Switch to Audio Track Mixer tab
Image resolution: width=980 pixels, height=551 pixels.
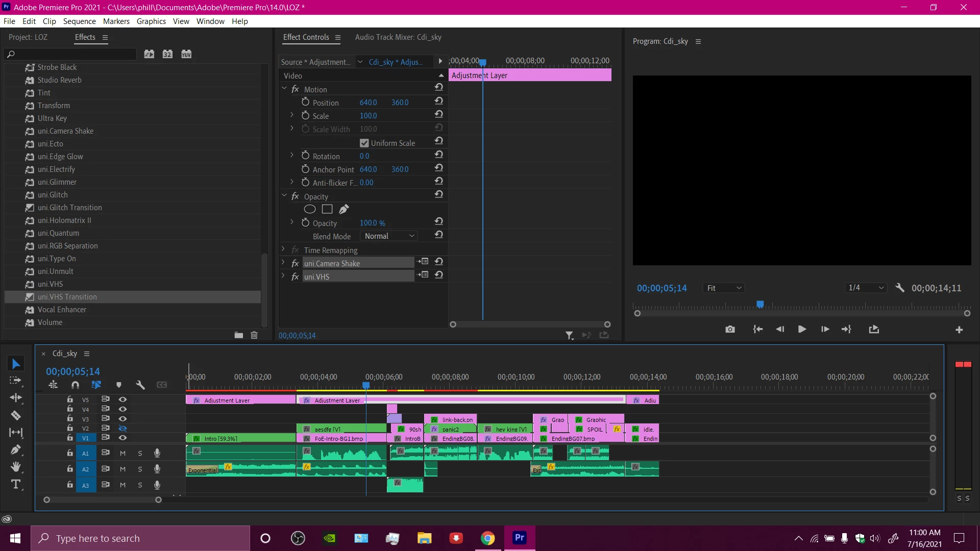pyautogui.click(x=398, y=37)
